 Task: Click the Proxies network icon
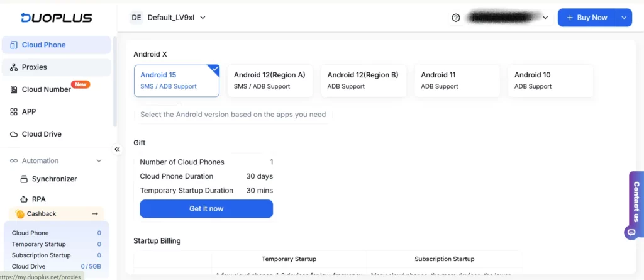click(14, 67)
